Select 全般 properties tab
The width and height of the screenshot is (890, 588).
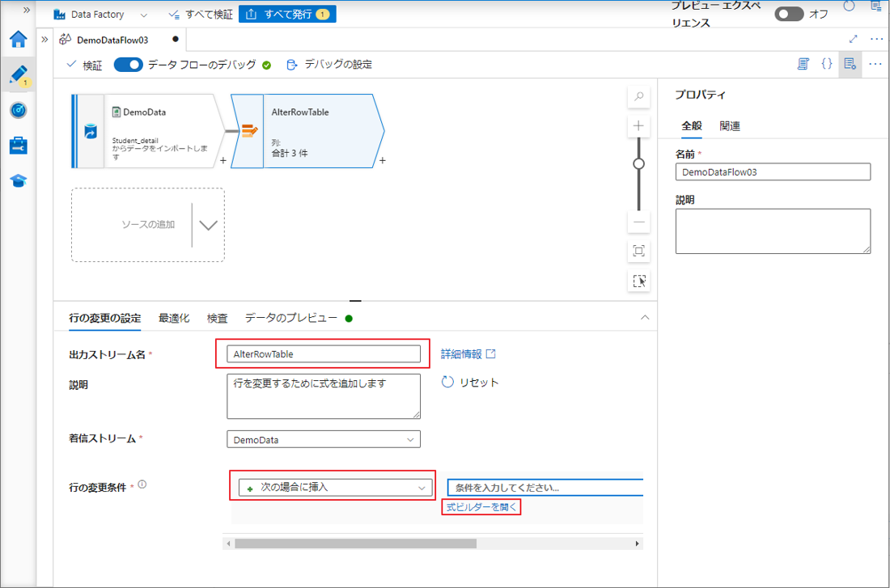pos(692,126)
